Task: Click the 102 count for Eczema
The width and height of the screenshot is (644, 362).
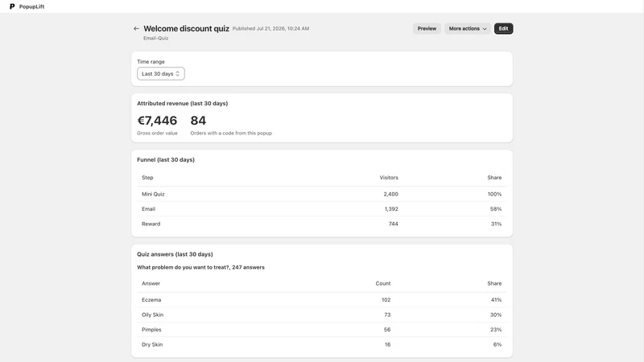Action: click(386, 300)
